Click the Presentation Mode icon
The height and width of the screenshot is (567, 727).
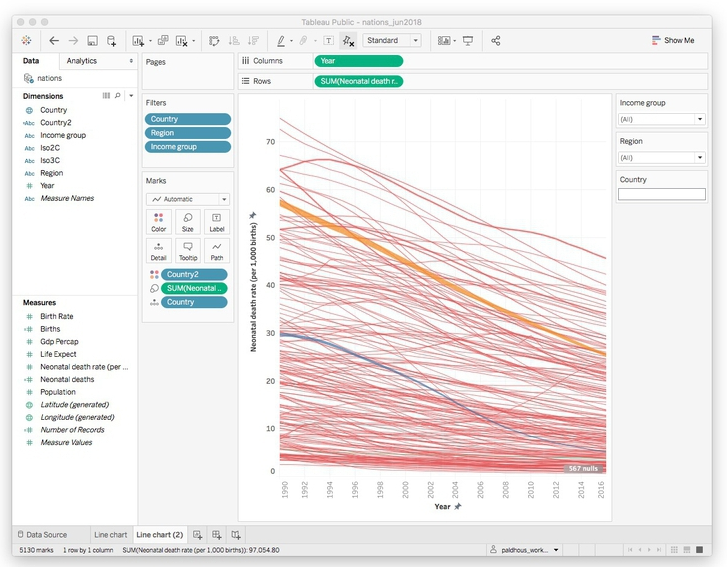tap(468, 41)
